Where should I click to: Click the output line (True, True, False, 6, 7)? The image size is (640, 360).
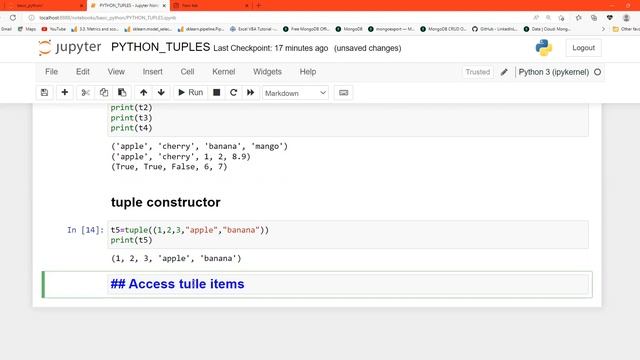click(169, 167)
